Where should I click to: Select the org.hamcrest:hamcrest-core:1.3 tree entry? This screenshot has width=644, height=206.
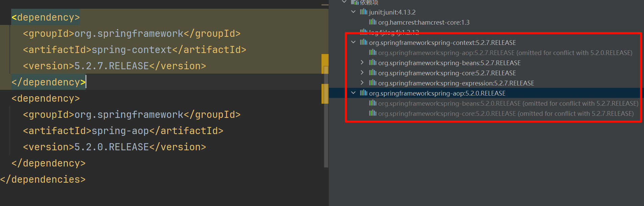coord(423,22)
